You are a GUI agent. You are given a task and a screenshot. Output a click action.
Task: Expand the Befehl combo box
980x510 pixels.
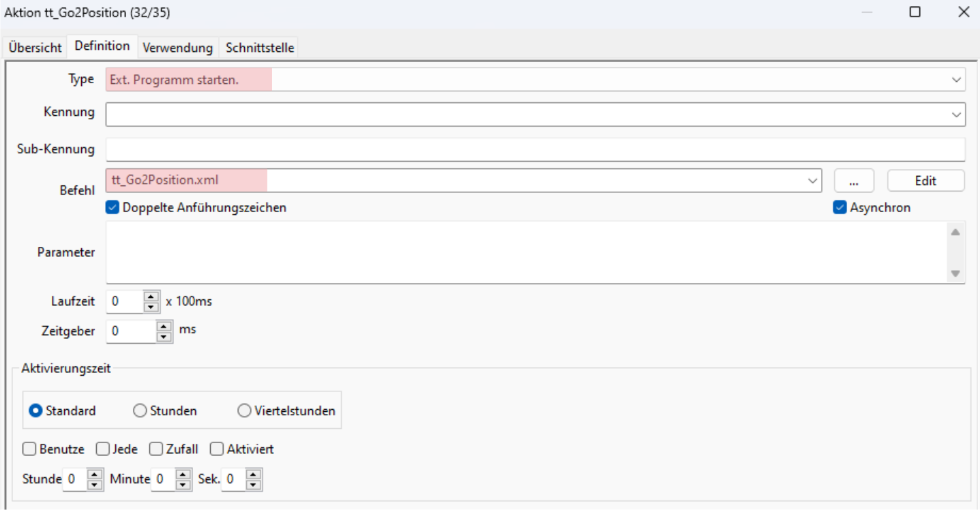tap(812, 181)
